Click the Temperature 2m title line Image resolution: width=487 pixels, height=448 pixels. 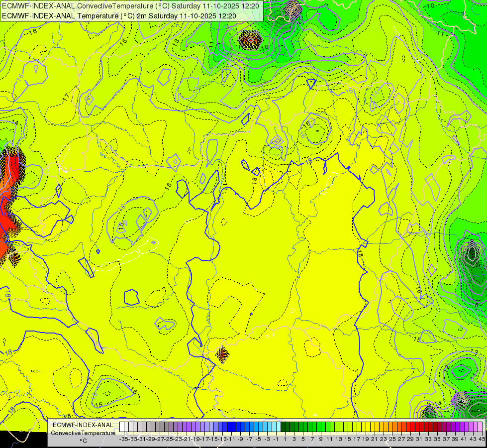pyautogui.click(x=119, y=16)
